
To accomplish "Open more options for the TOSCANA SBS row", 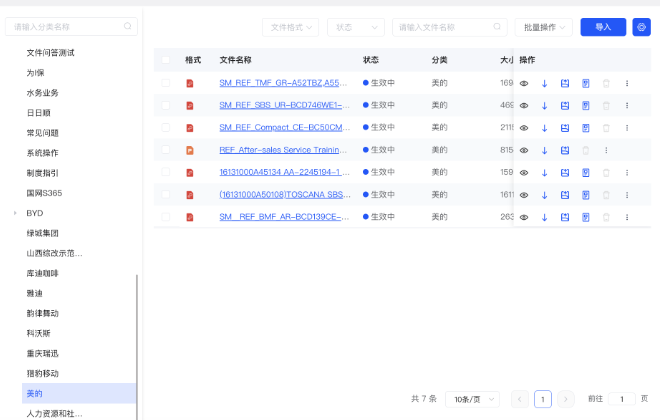I will pos(627,194).
